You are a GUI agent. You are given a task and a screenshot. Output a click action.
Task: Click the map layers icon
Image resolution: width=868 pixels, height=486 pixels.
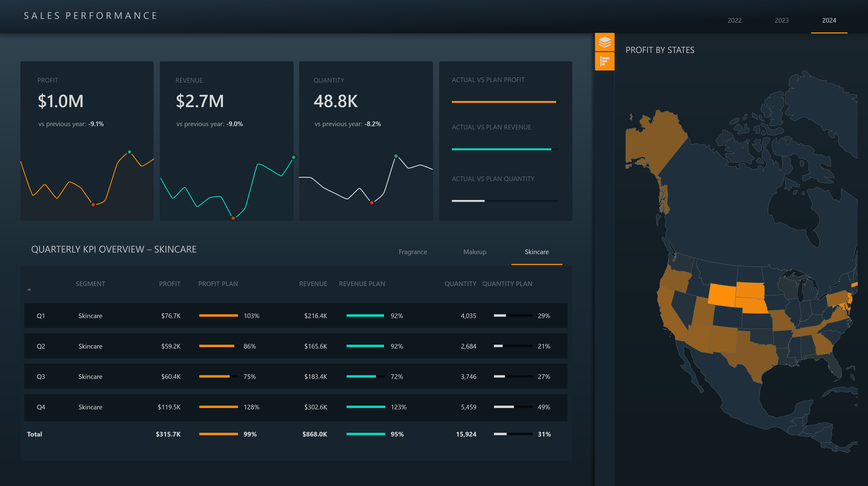604,42
